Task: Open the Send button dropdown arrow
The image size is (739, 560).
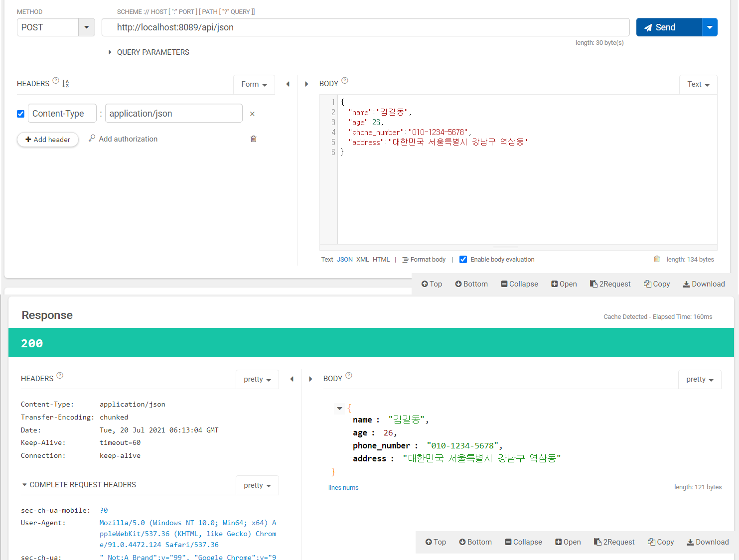Action: point(710,27)
